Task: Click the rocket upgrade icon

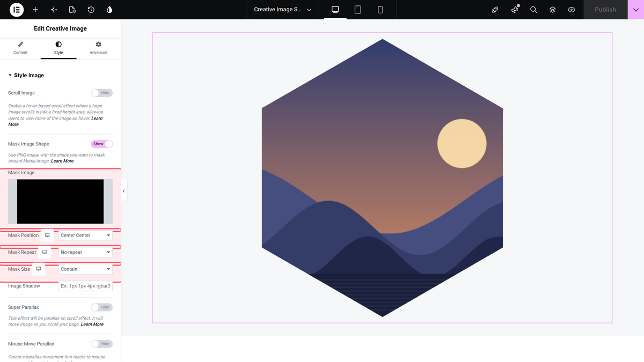Action: click(495, 10)
